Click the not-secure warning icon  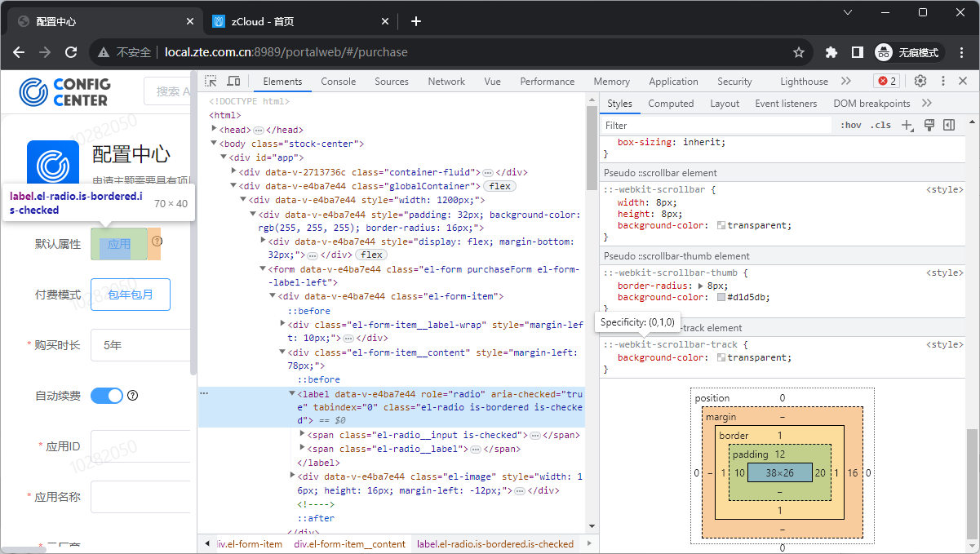click(104, 52)
